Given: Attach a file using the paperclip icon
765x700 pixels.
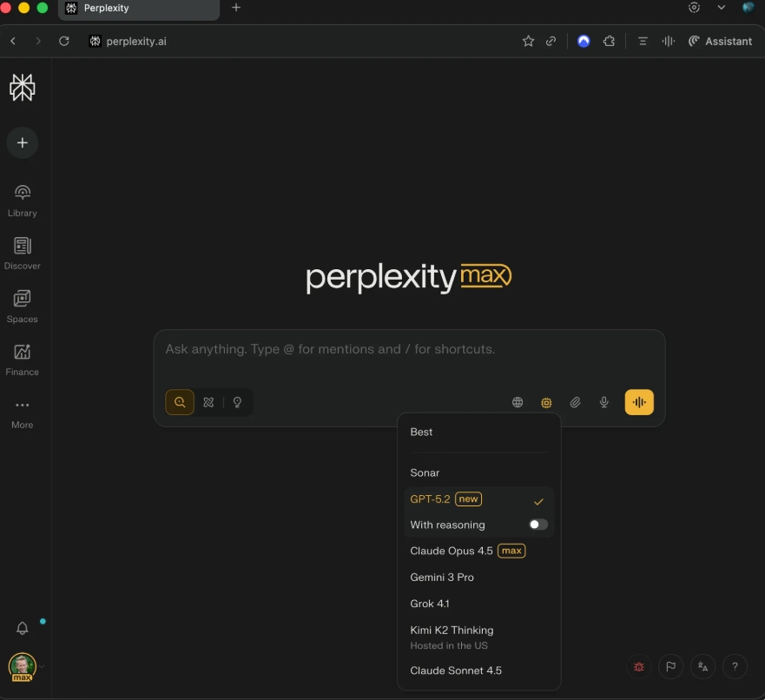Looking at the screenshot, I should 575,402.
